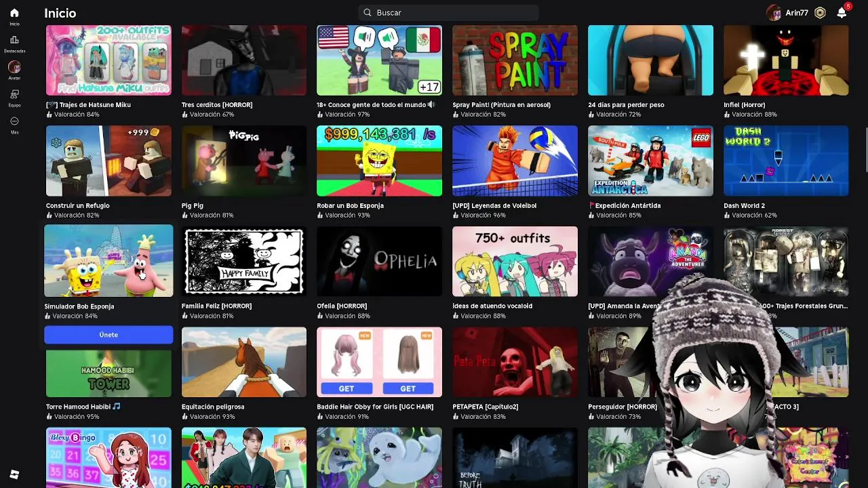Viewport: 868px width, 488px height.
Task: Open Tres cerditos [HORROR] thumbnail
Action: pyautogui.click(x=244, y=60)
